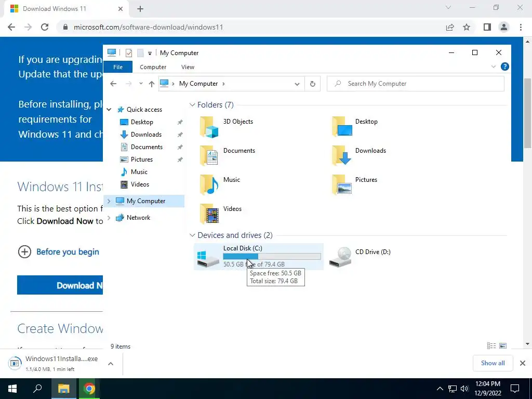532x399 pixels.
Task: Open the volume control in the tray
Action: click(464, 389)
